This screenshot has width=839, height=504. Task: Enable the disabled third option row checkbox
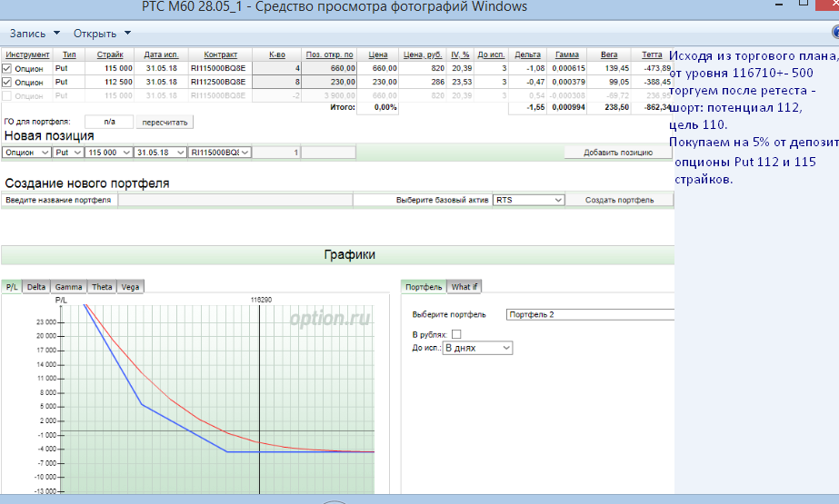pyautogui.click(x=8, y=95)
